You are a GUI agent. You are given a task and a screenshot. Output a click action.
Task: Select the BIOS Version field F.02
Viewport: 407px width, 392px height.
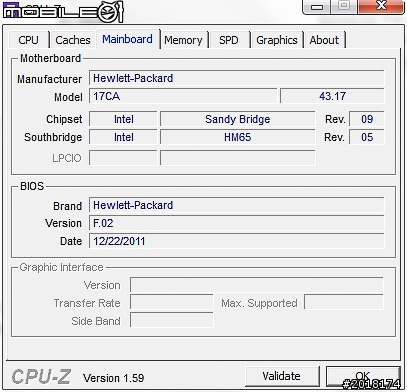coord(237,223)
